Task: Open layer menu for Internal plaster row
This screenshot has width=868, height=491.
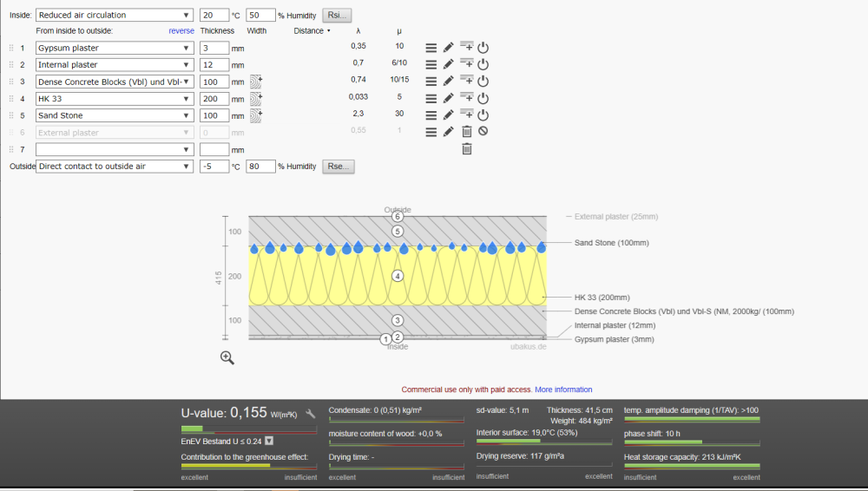Action: (x=431, y=65)
